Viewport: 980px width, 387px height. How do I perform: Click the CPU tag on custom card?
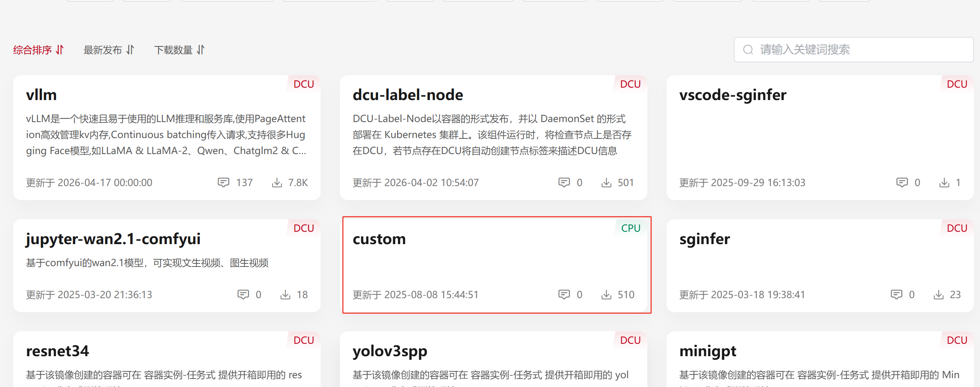(631, 228)
